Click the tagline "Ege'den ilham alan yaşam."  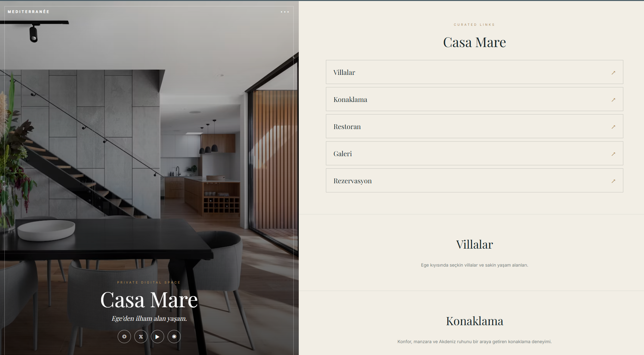pyautogui.click(x=149, y=318)
